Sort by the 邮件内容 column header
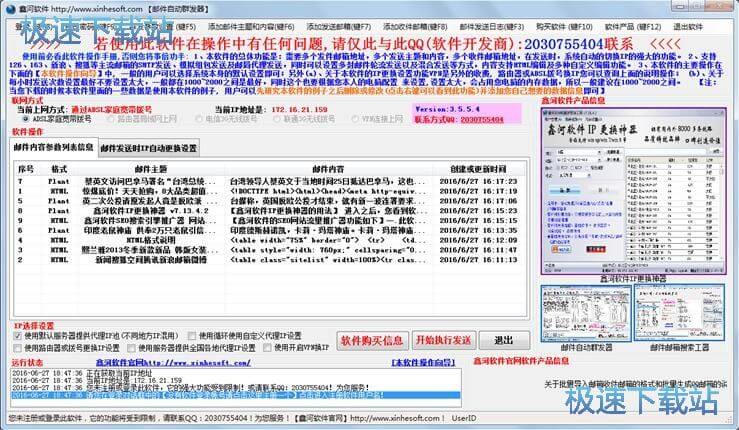 tap(328, 169)
